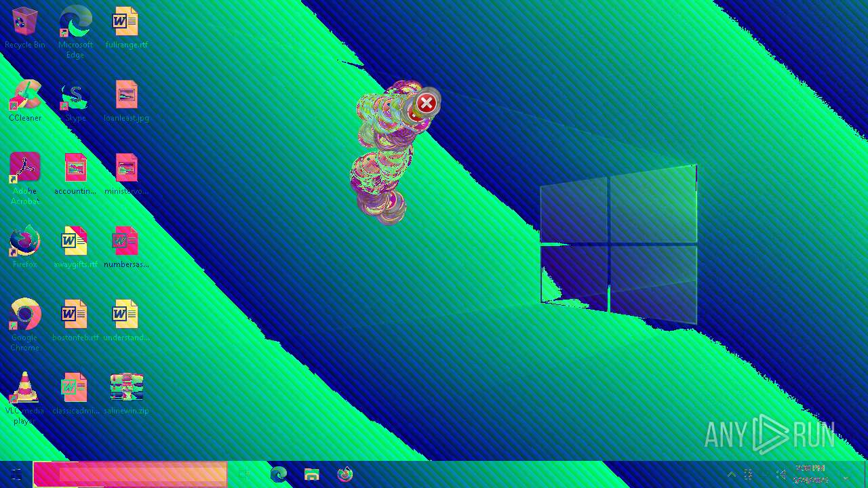The image size is (868, 488).
Task: Open Task View on the taskbar
Action: coord(245,474)
